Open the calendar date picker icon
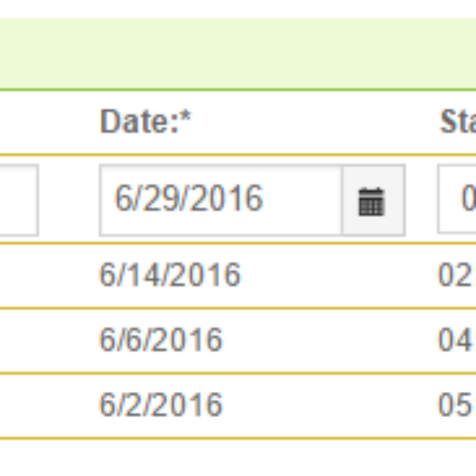The height and width of the screenshot is (476, 476). coord(373,201)
